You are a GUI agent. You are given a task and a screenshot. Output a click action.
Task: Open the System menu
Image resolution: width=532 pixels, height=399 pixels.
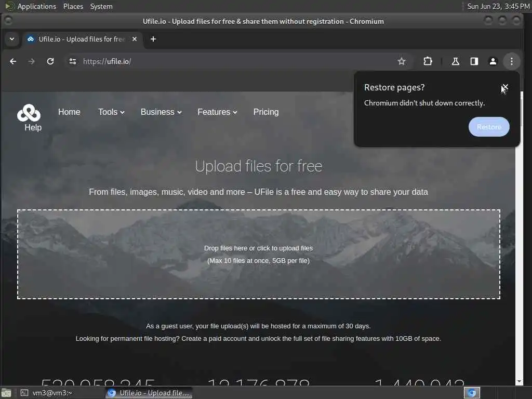(x=101, y=6)
